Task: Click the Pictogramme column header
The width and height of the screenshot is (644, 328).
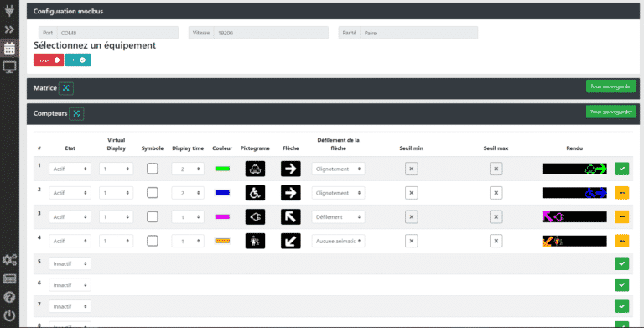Action: (255, 148)
